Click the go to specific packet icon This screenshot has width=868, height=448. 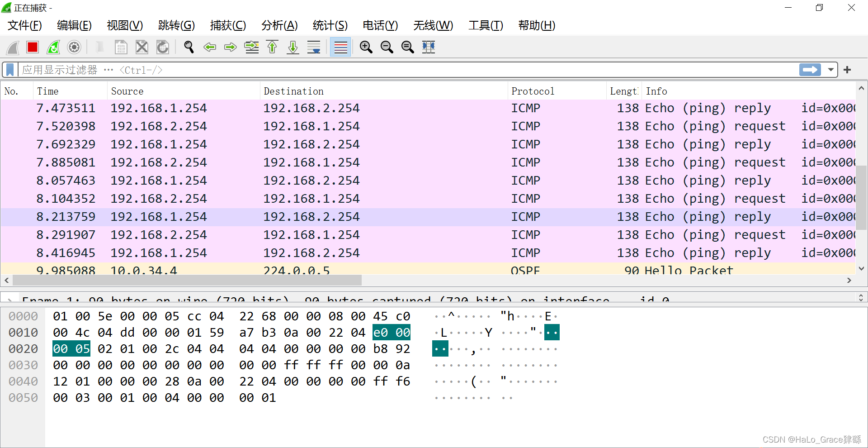pyautogui.click(x=251, y=47)
